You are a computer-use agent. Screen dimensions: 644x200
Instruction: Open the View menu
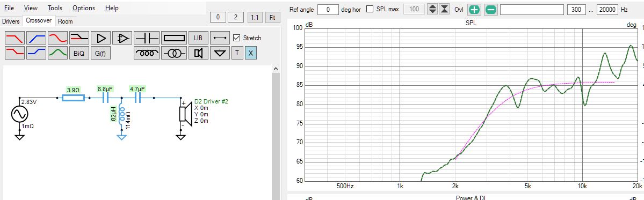[31, 8]
